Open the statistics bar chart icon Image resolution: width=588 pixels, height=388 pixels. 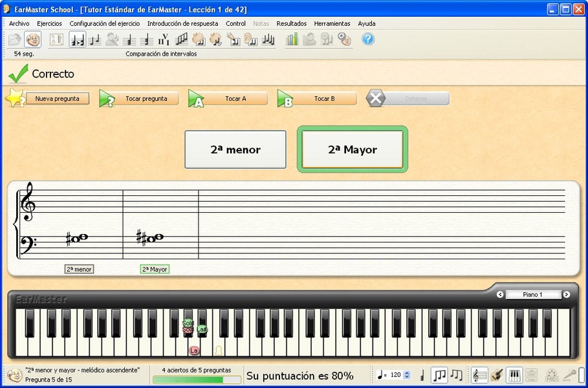coord(292,39)
